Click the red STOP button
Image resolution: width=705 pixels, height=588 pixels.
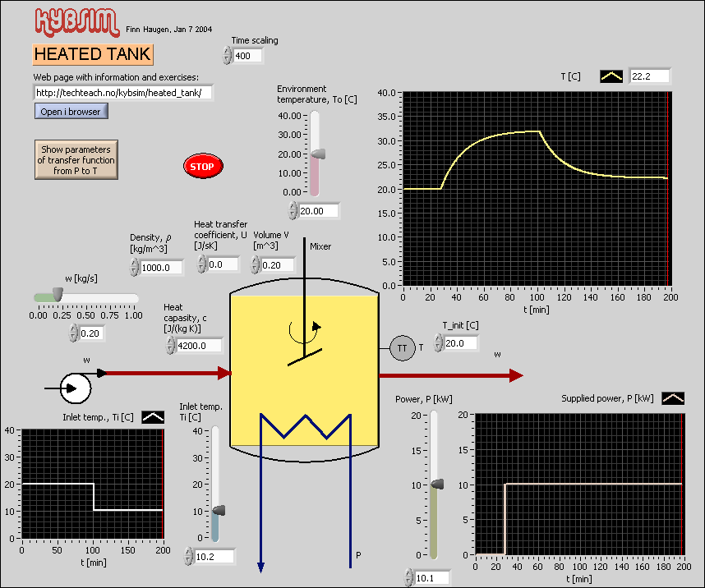point(201,166)
